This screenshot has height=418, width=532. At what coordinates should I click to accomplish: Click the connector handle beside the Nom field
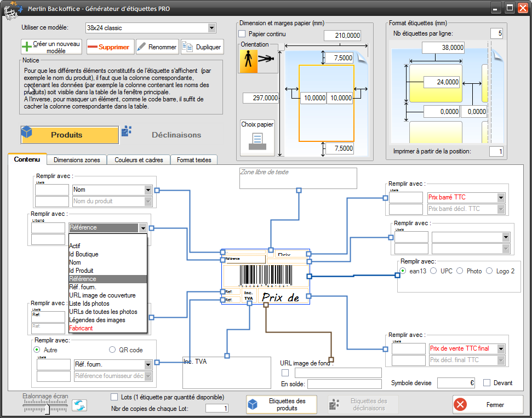tap(157, 190)
